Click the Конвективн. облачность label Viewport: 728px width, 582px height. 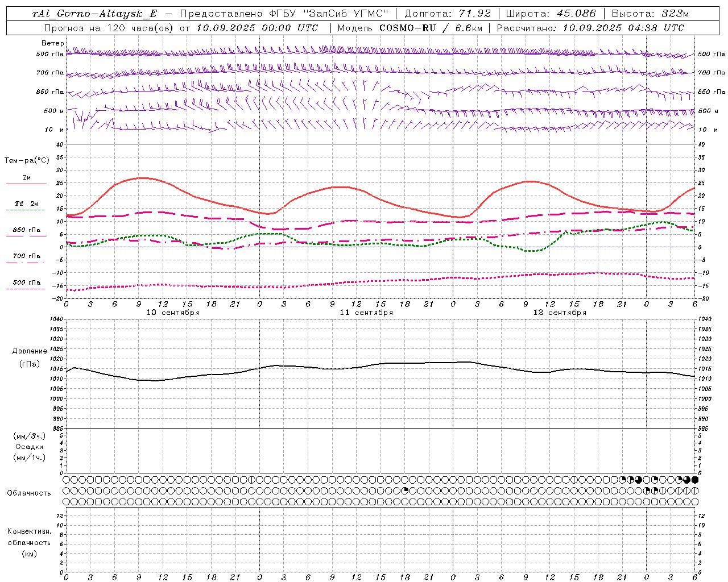[x=29, y=537]
